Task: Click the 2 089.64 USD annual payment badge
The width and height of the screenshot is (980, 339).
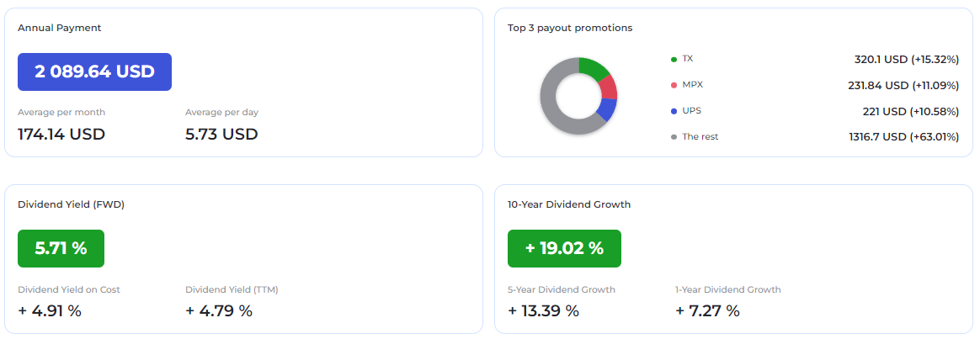Action: (94, 72)
